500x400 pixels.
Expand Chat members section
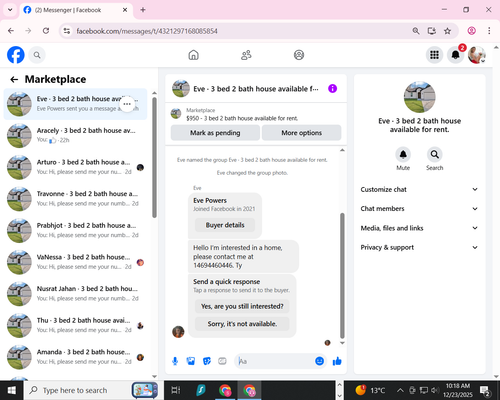click(419, 209)
